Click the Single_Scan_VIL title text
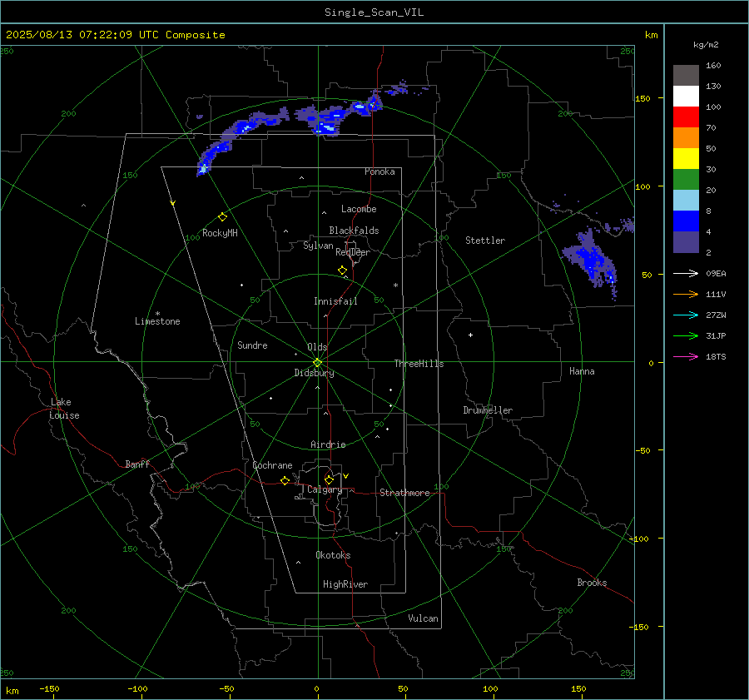The width and height of the screenshot is (749, 700). (x=374, y=12)
